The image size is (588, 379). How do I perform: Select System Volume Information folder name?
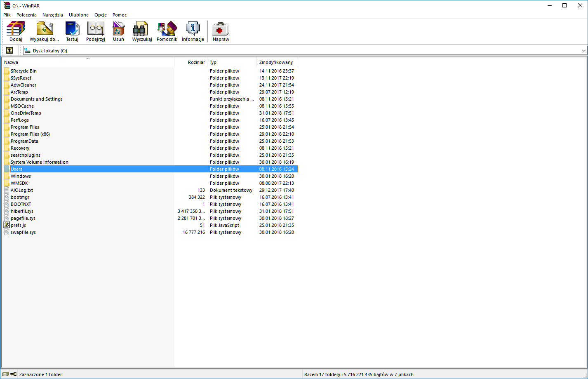click(40, 162)
